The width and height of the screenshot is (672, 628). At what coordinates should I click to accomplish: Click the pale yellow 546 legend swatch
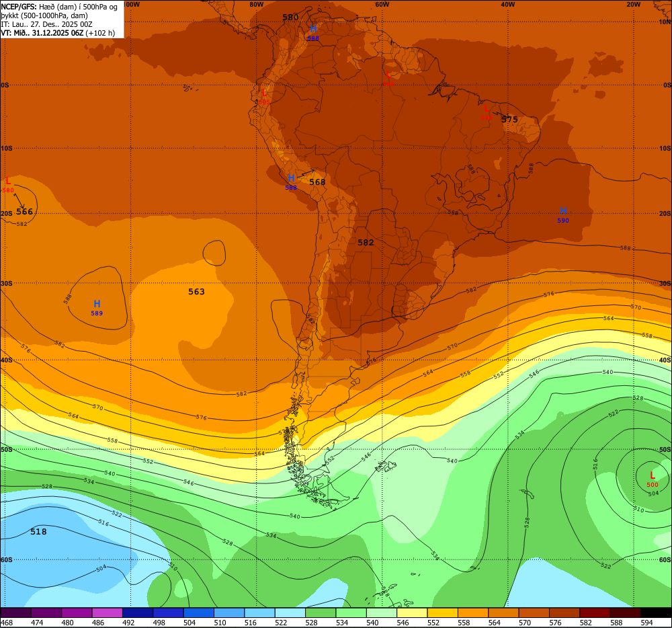(412, 613)
